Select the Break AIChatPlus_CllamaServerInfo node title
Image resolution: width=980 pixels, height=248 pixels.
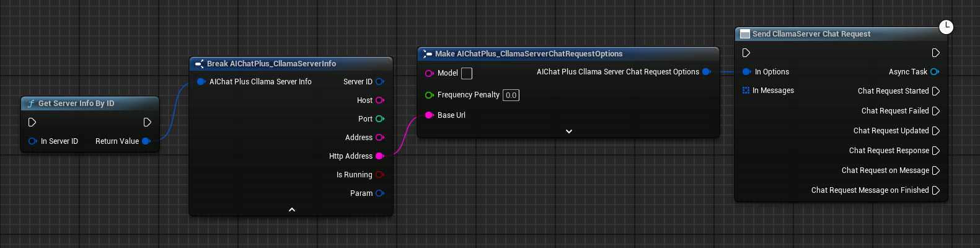[271, 64]
